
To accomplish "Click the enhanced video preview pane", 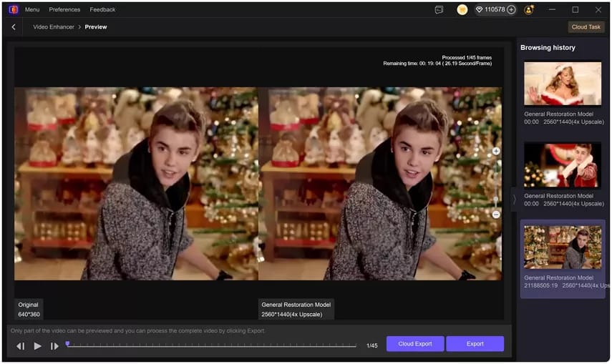I will pos(380,183).
